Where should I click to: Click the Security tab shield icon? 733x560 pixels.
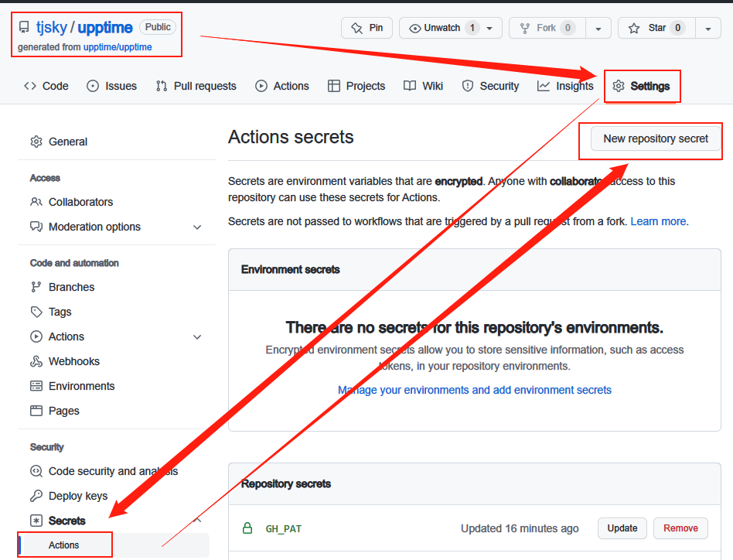[468, 86]
